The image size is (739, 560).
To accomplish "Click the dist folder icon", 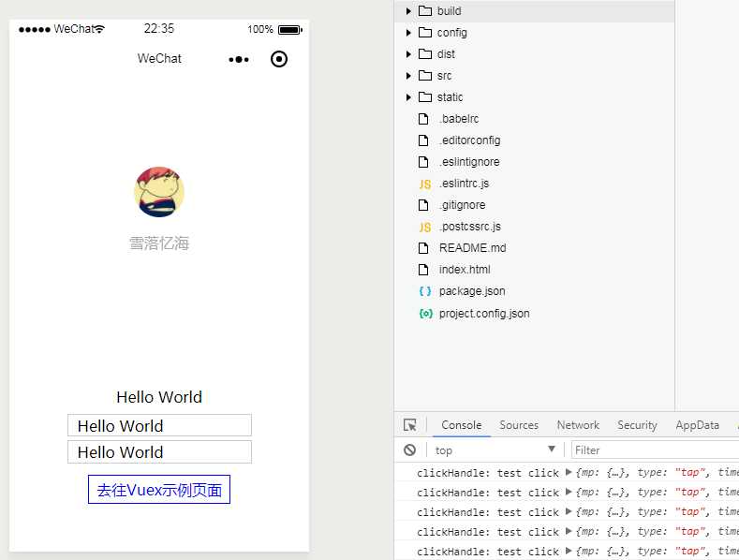I will [425, 54].
